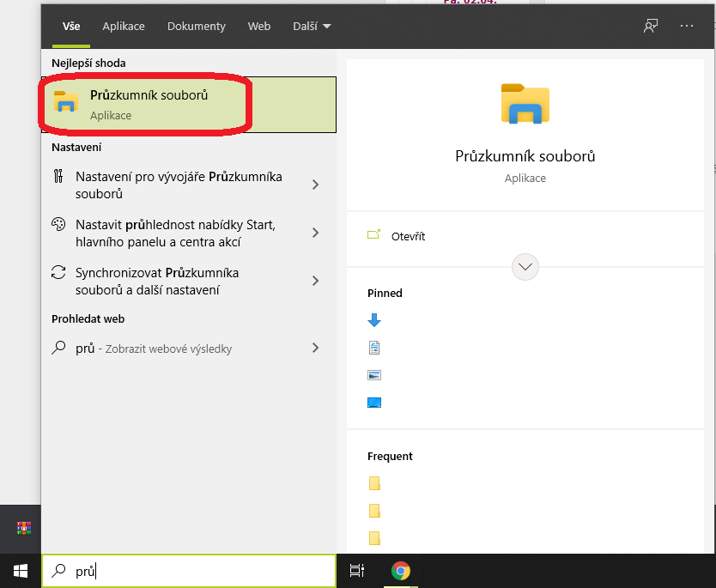Open pinned Desktop blue screen icon
The height and width of the screenshot is (588, 716).
tap(373, 403)
